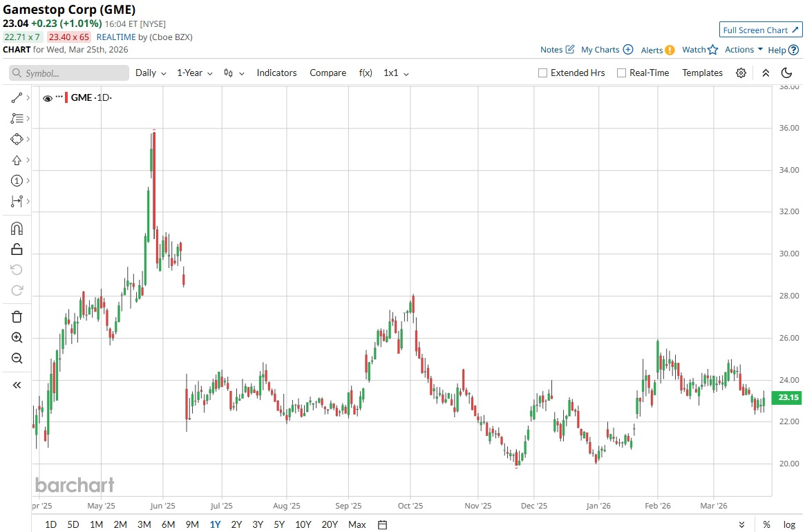
Task: Open chart settings gear
Action: [x=741, y=73]
